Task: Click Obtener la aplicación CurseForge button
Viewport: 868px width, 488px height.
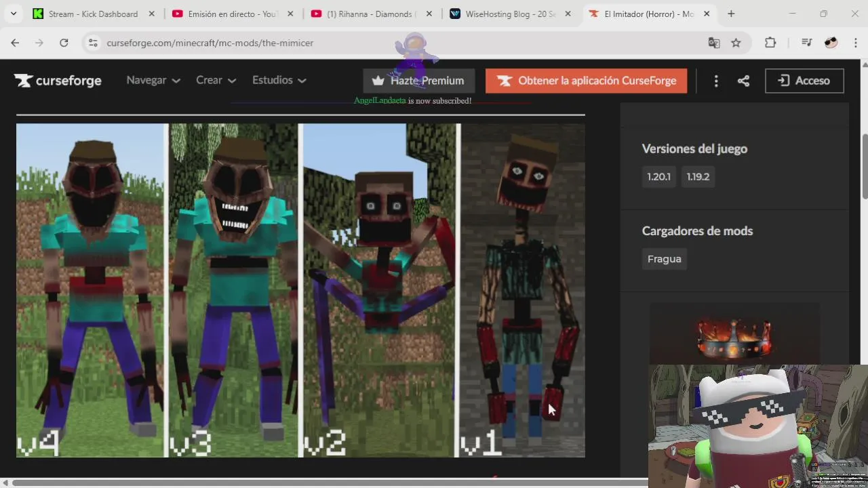Action: (586, 81)
